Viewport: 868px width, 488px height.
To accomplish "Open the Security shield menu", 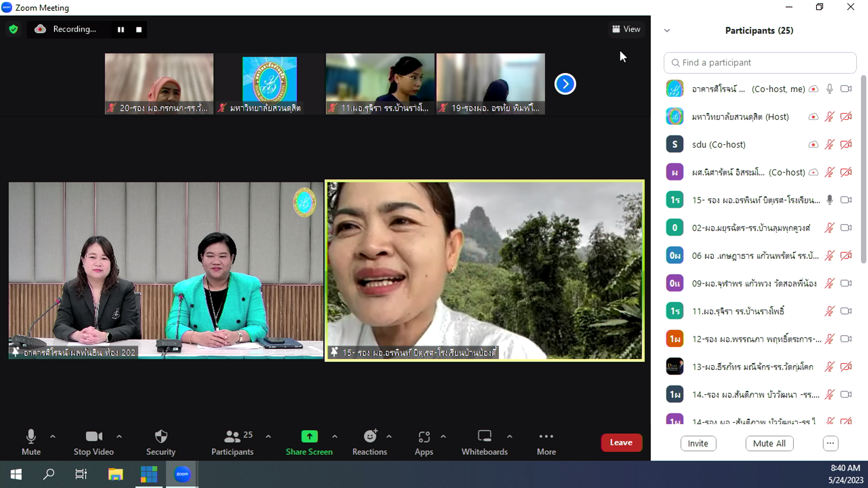I will click(x=160, y=442).
